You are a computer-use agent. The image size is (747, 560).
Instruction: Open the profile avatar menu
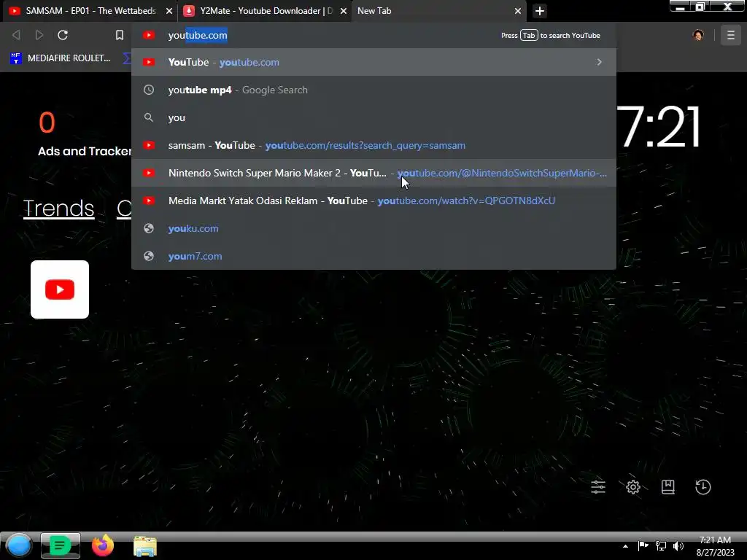pos(698,35)
